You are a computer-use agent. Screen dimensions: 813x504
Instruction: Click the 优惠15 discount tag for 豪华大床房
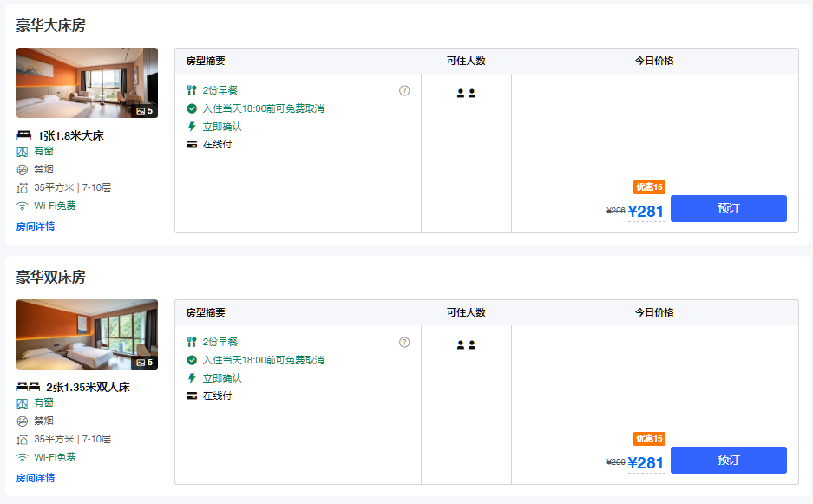649,187
